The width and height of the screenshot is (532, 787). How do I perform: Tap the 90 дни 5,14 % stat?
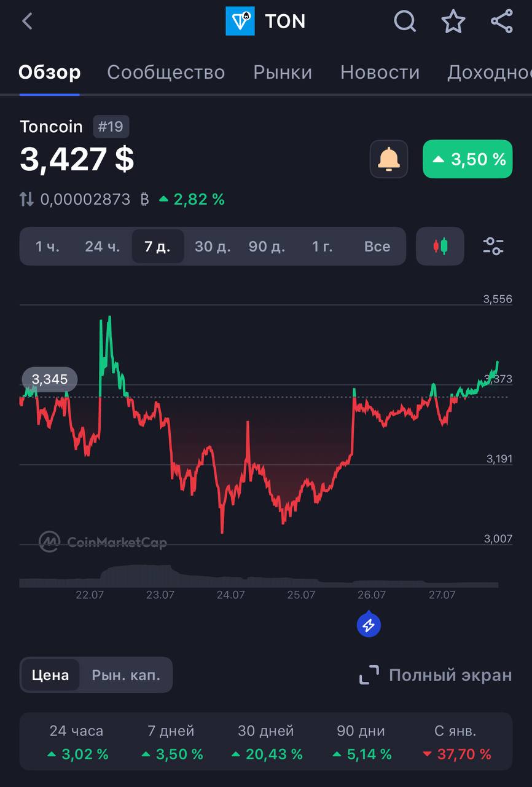(361, 743)
